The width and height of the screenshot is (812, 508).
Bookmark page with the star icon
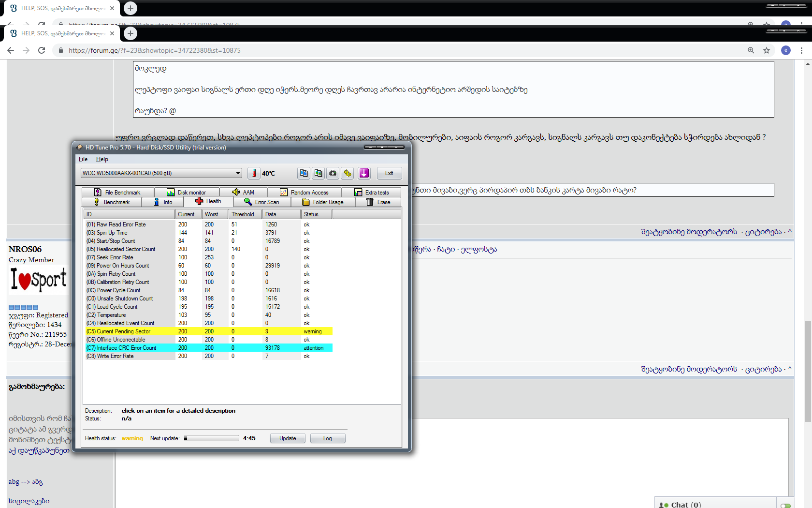(x=767, y=50)
